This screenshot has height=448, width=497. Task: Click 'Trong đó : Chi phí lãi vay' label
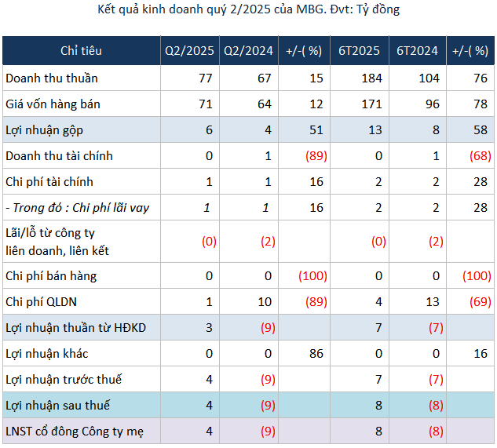77,208
